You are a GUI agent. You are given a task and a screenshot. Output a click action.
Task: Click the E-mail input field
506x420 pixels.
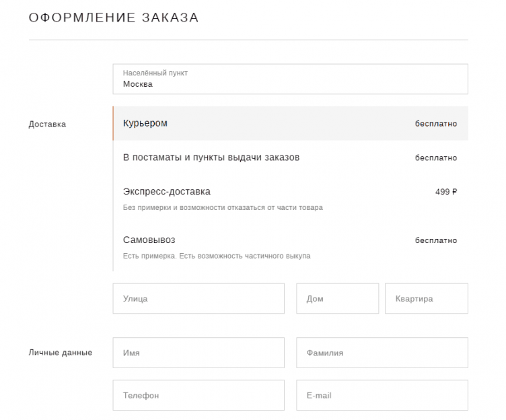click(382, 395)
